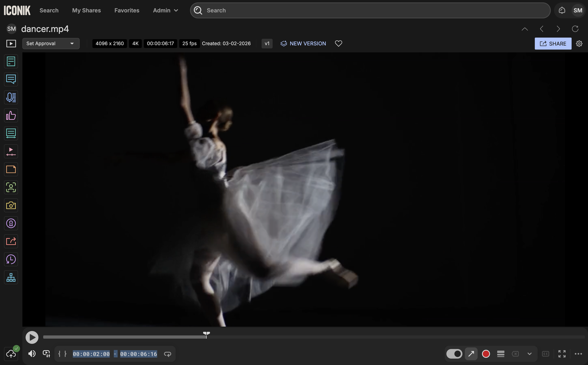Screen dimensions: 588x365
Task: Open the approvals thumbs-up panel
Action: [x=11, y=115]
